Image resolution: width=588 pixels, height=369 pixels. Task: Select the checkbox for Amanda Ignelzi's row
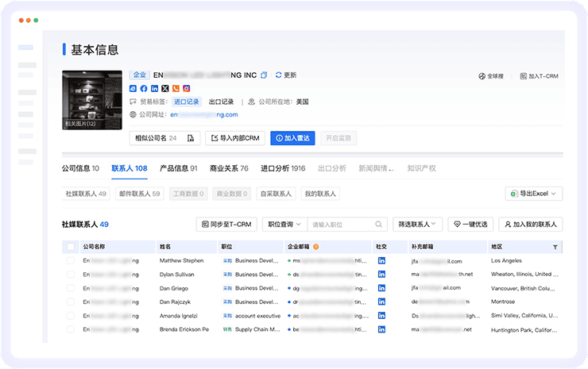(x=71, y=315)
